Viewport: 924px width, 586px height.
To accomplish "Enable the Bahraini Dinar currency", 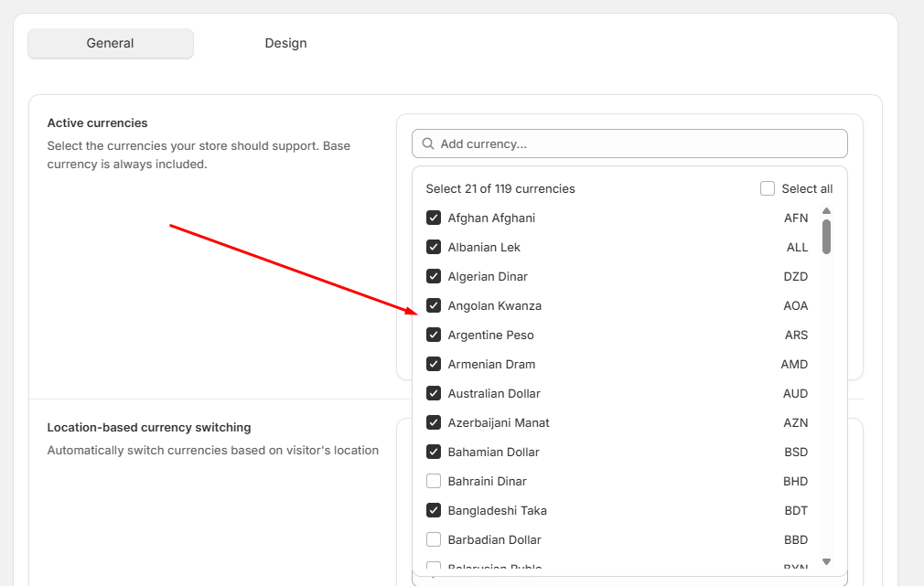I will pyautogui.click(x=433, y=481).
